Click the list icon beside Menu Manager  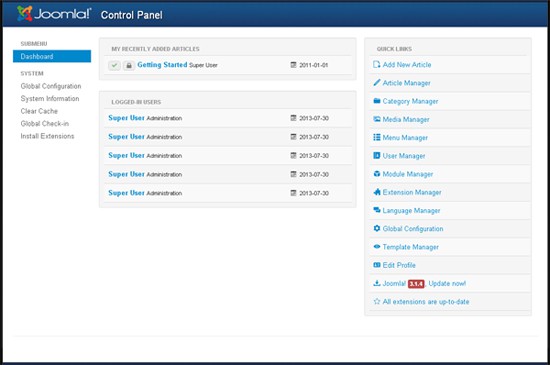tap(377, 137)
